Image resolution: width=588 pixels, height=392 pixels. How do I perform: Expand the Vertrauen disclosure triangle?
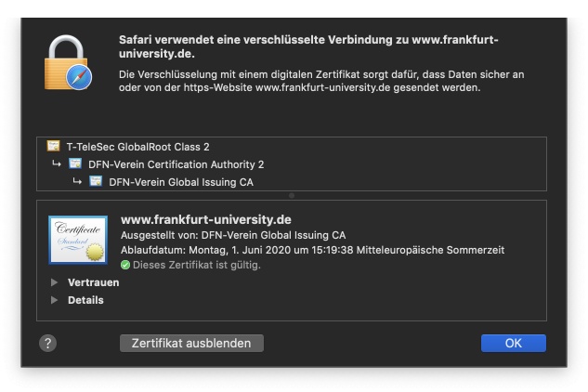pyautogui.click(x=55, y=282)
